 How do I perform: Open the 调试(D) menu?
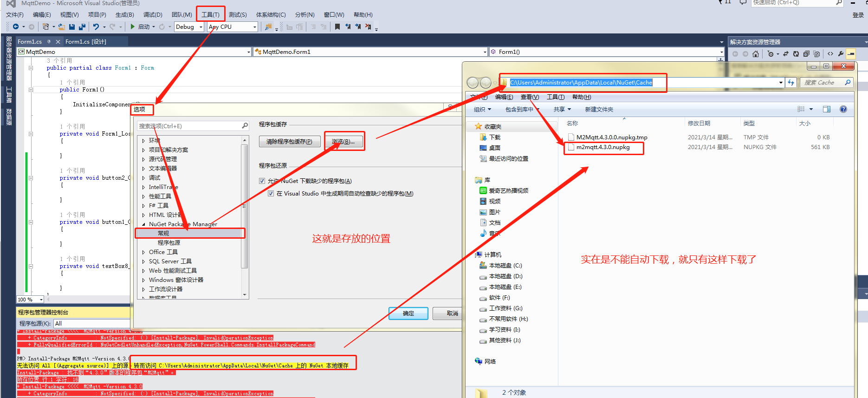coord(153,15)
